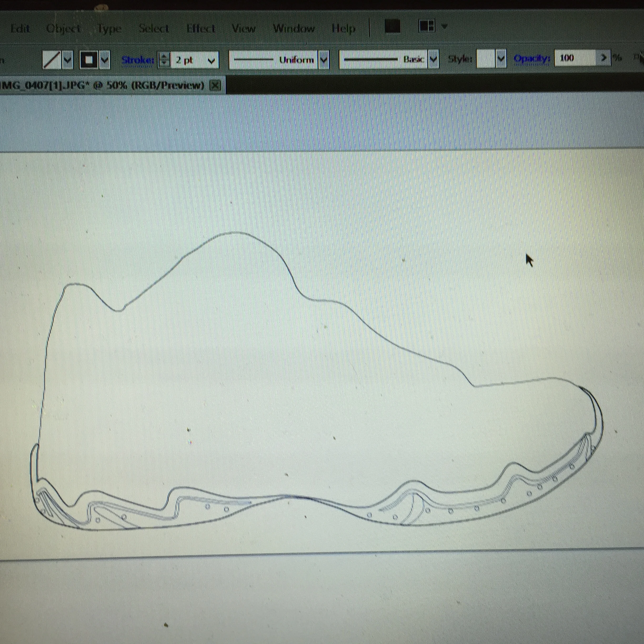644x644 pixels.
Task: Open the 2 pt stroke weight dropdown
Action: [211, 61]
